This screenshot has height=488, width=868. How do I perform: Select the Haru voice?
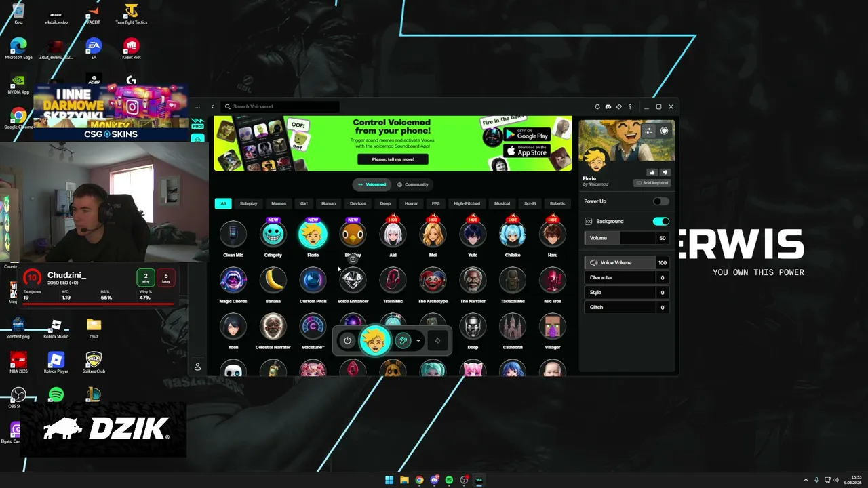point(553,235)
